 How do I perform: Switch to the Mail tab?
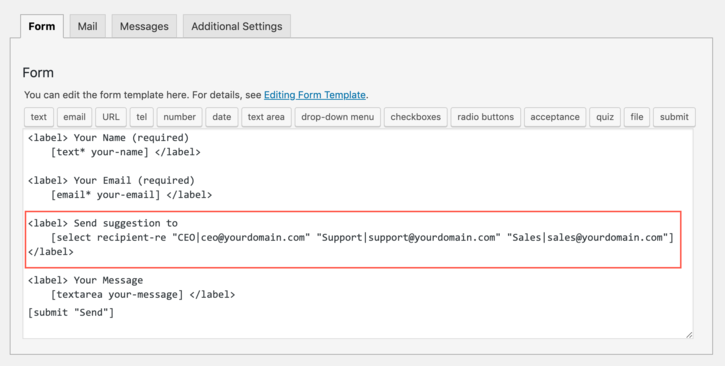pos(87,26)
